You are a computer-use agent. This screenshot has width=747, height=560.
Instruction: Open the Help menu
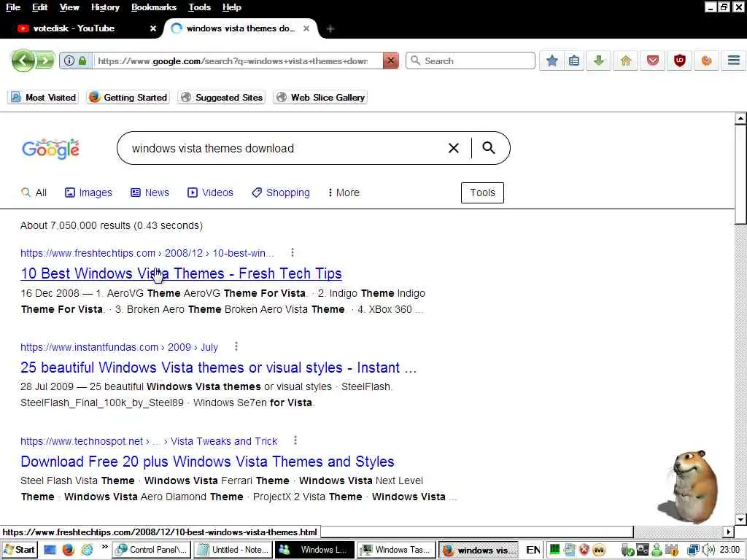pyautogui.click(x=231, y=7)
